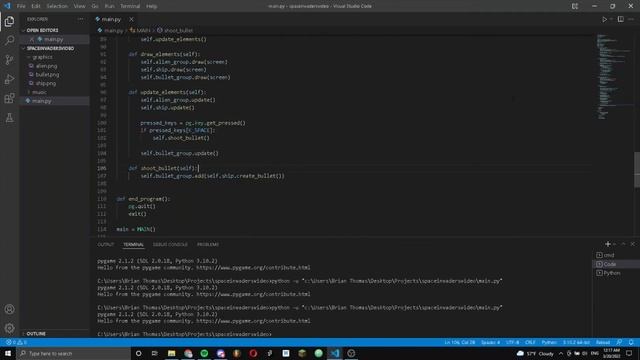Open the Search view in activity bar
Viewport: 640px width, 360px height.
coord(9,40)
